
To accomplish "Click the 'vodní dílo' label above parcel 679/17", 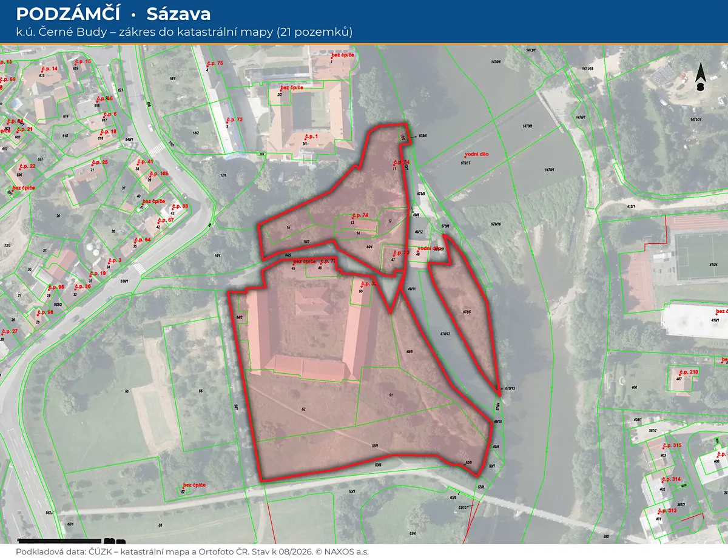I will (x=476, y=155).
